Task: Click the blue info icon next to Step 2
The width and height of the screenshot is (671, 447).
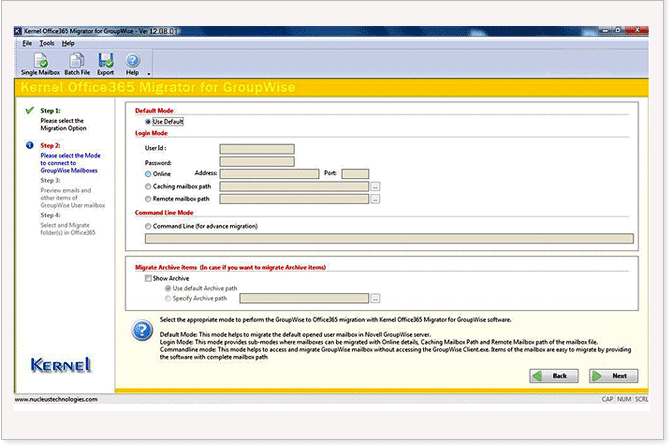Action: [x=30, y=145]
